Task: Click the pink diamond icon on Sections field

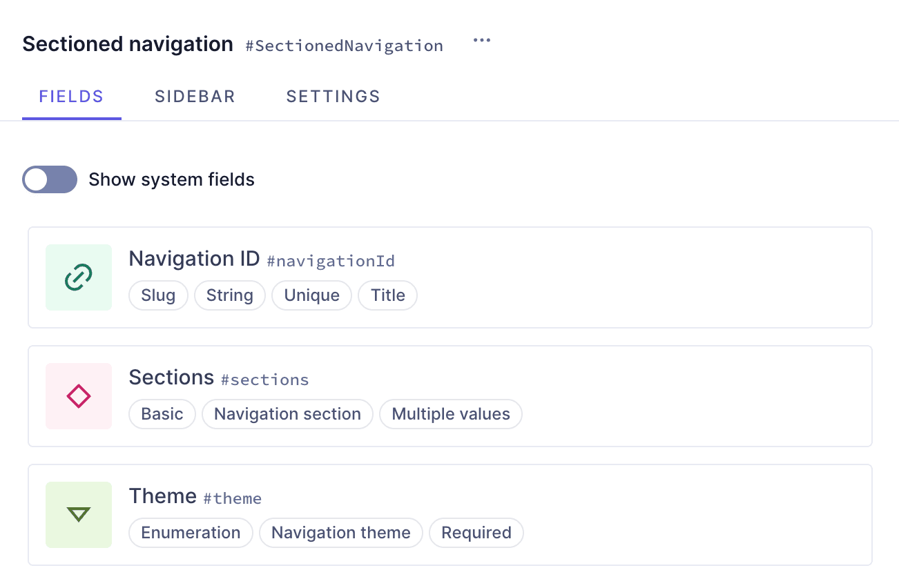Action: click(x=78, y=395)
